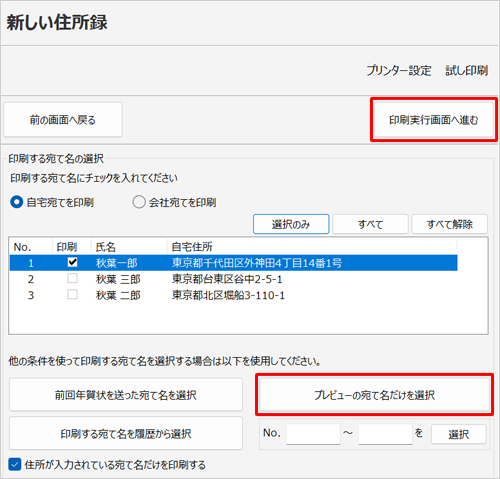Toggle 住所が入力されている宛て名だけを印刷する checkbox
The width and height of the screenshot is (500, 479).
pyautogui.click(x=15, y=464)
